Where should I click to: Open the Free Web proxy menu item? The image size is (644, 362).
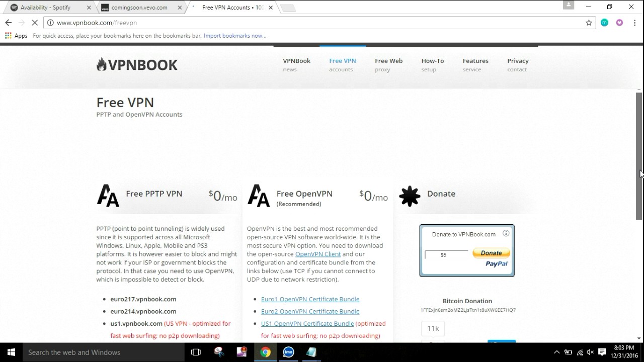click(388, 65)
